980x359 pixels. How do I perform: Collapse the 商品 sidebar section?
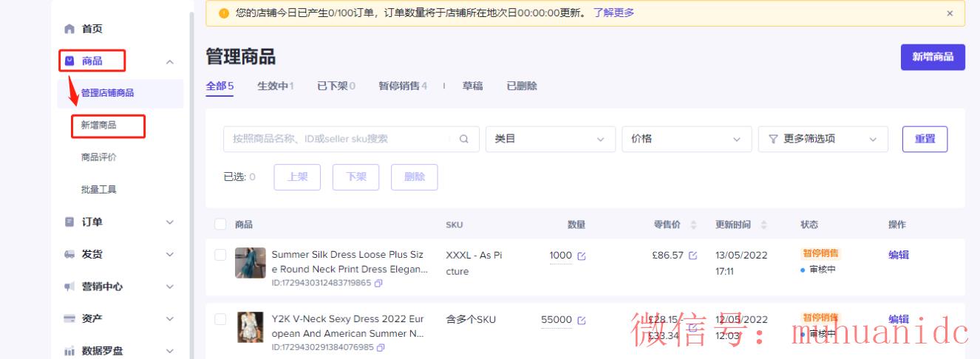170,61
